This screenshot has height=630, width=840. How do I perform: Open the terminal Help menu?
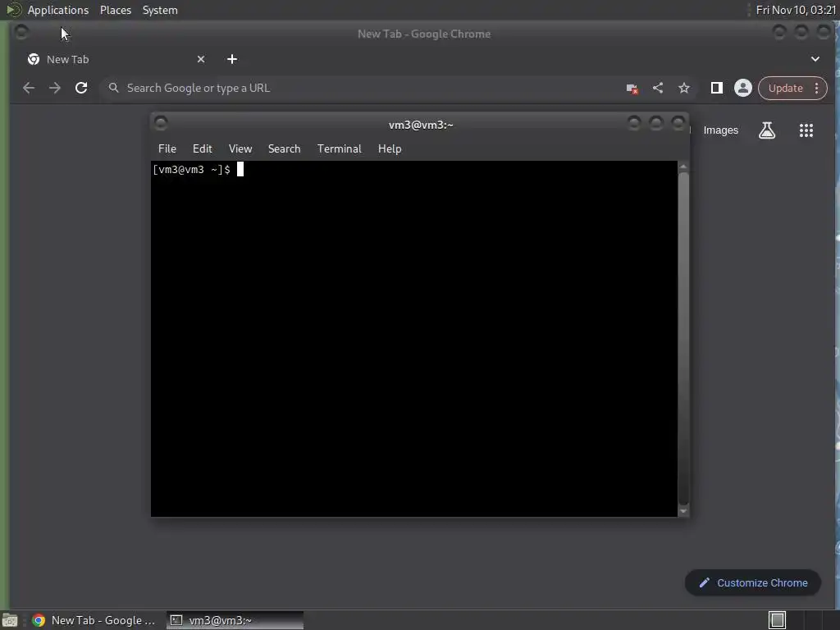tap(390, 148)
